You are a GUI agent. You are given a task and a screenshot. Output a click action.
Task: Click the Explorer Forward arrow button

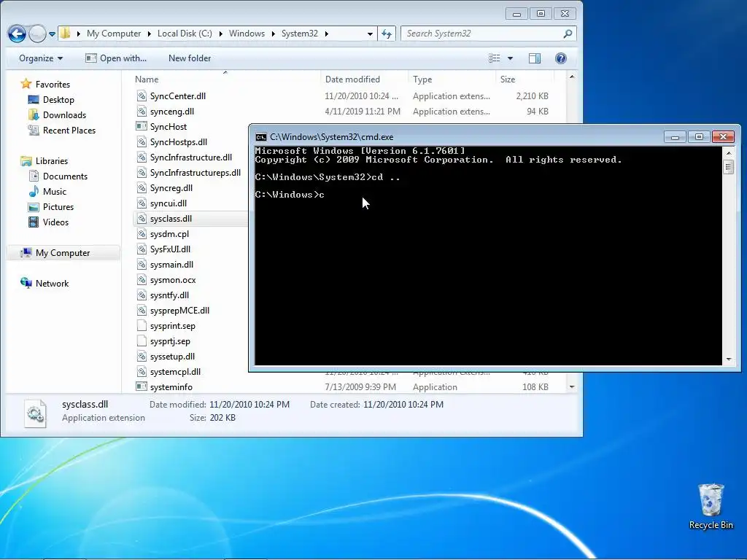click(x=37, y=34)
